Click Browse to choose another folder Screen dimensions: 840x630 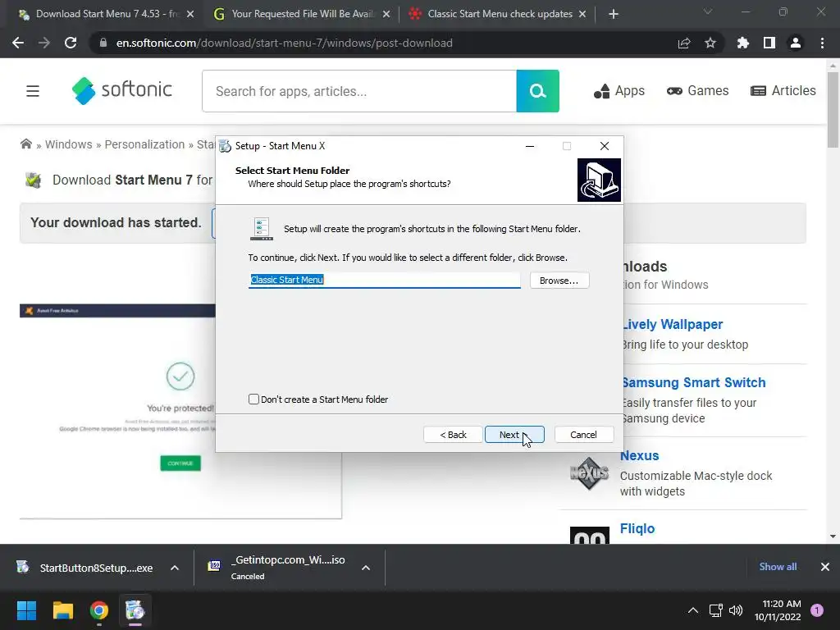click(x=559, y=281)
